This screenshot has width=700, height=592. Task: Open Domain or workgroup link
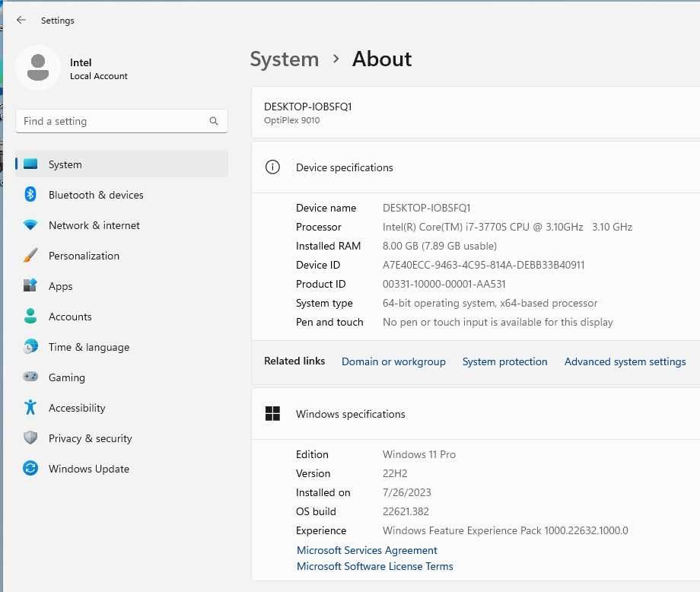[x=393, y=361]
